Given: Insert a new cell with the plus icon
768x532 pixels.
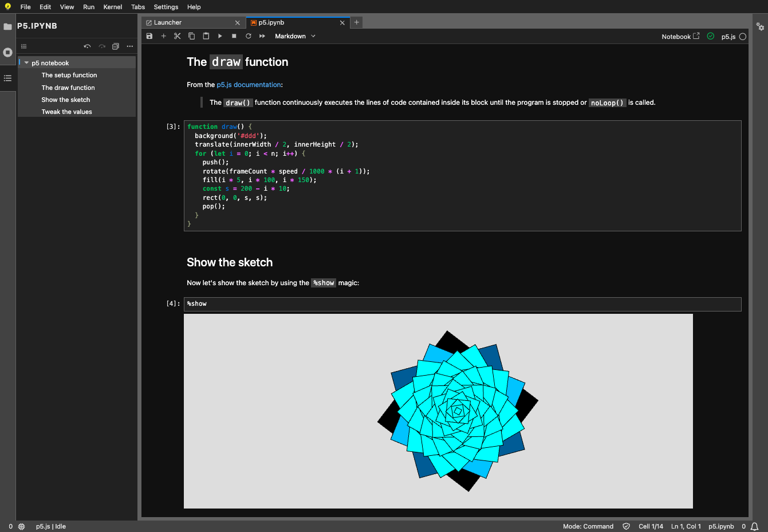Looking at the screenshot, I should [x=163, y=36].
